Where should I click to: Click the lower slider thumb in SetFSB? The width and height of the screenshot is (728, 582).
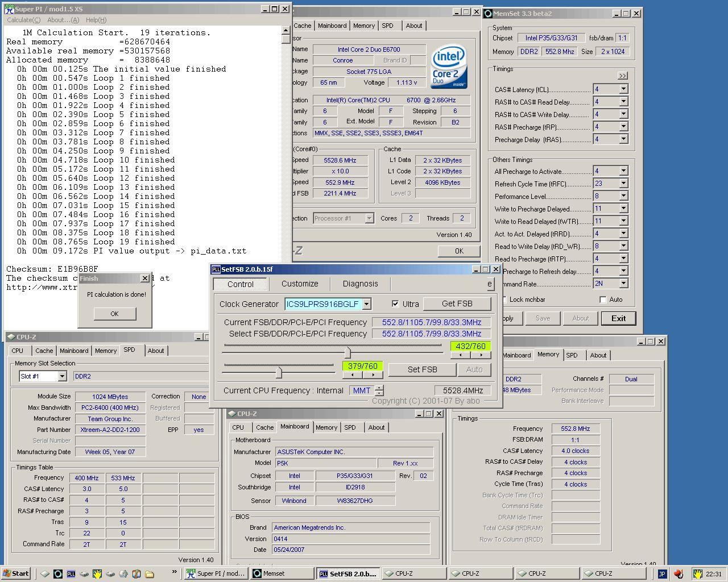click(279, 372)
